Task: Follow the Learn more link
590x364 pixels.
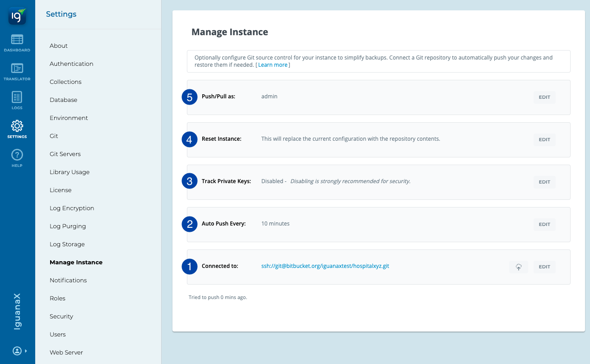Action: coord(273,65)
